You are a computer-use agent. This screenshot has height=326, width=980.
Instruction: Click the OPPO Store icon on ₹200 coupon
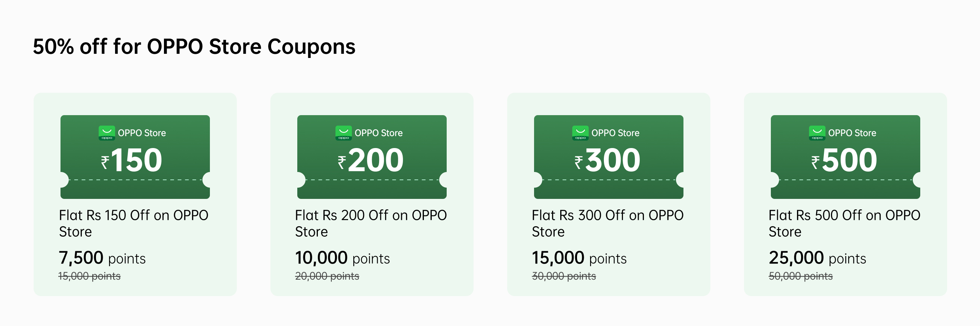click(344, 133)
